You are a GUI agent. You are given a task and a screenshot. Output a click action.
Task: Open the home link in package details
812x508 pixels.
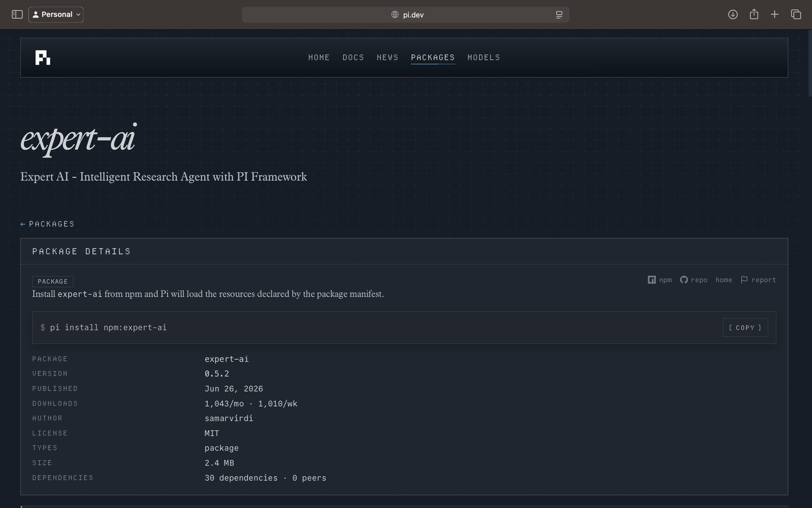click(724, 280)
